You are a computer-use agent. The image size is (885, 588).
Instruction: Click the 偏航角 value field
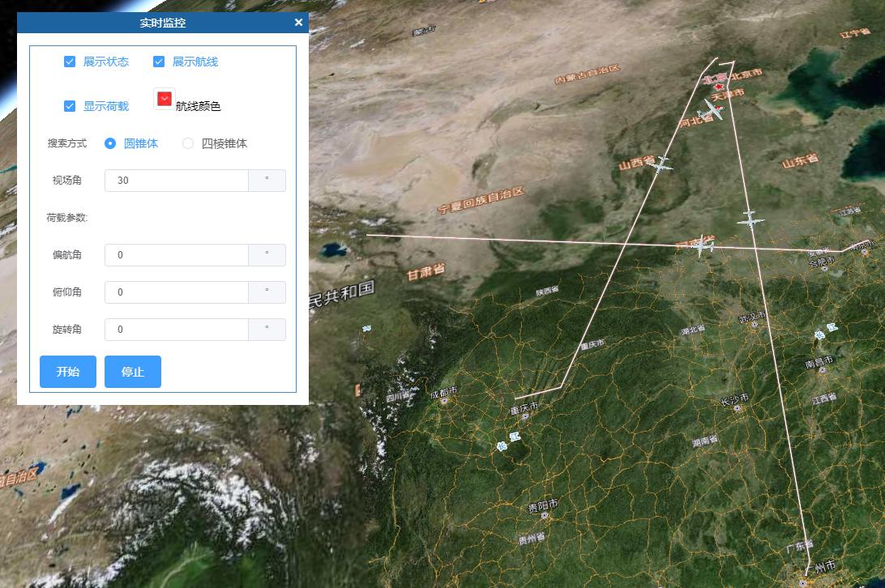click(177, 255)
